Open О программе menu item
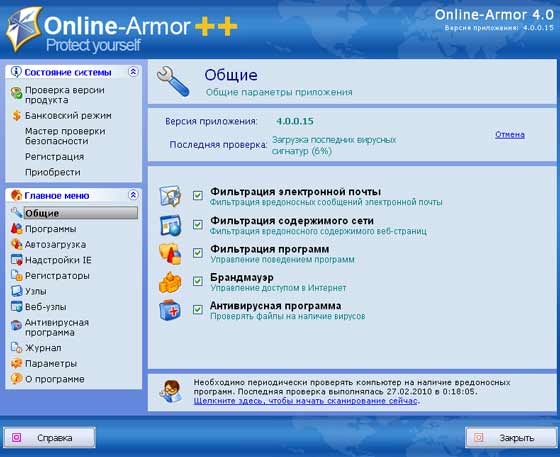The image size is (560, 457). pyautogui.click(x=55, y=379)
